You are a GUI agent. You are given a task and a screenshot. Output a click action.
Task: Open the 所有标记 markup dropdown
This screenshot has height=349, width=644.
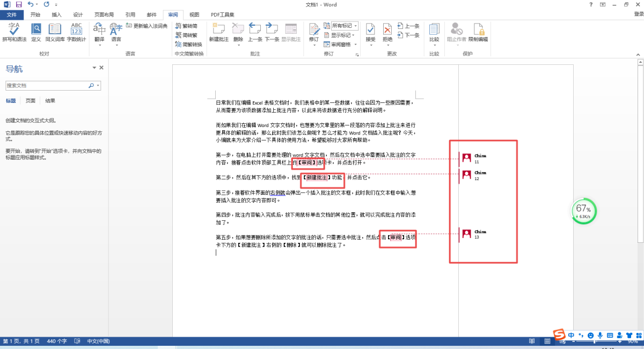[x=345, y=26]
